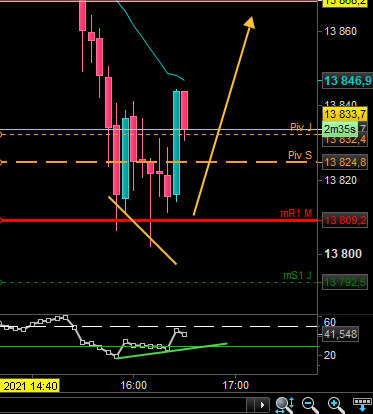Click the red 13 809,2 price label
The image size is (373, 414).
(x=345, y=220)
